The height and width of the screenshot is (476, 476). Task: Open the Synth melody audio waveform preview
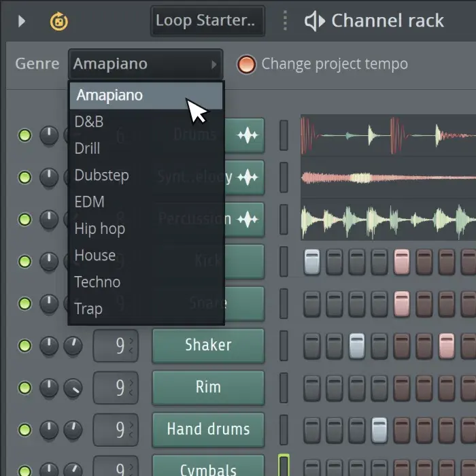(x=388, y=177)
